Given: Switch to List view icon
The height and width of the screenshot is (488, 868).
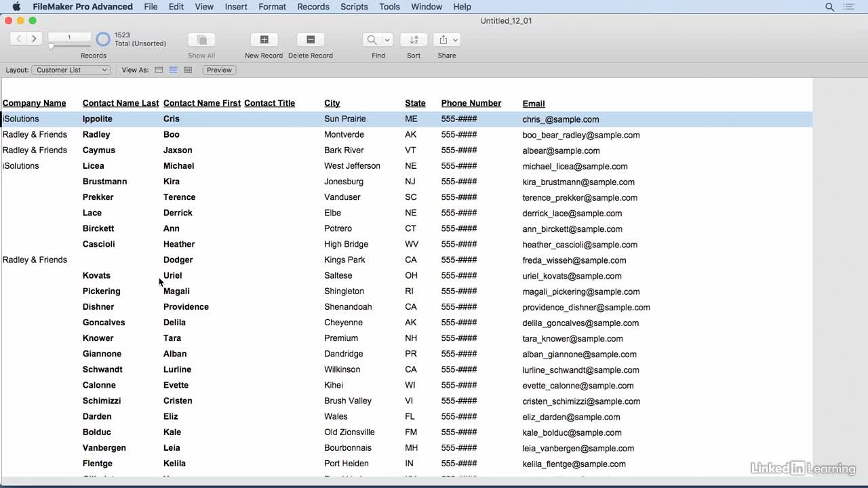Looking at the screenshot, I should [x=174, y=70].
